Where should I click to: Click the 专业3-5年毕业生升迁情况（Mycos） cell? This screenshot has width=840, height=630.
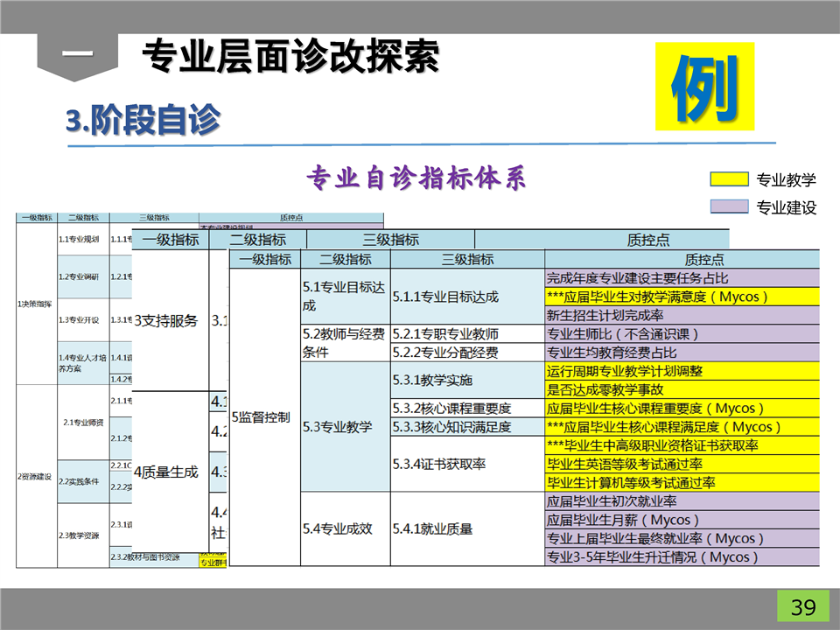pos(682,557)
